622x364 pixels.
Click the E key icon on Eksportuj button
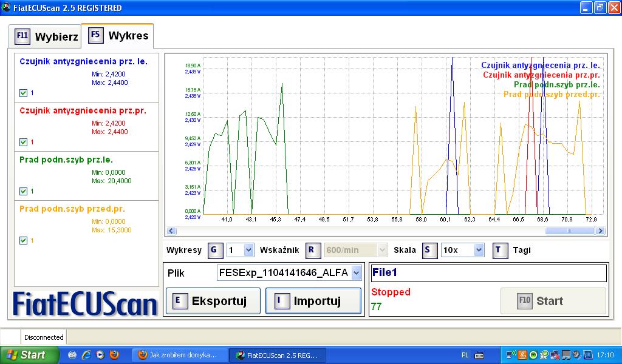(179, 301)
